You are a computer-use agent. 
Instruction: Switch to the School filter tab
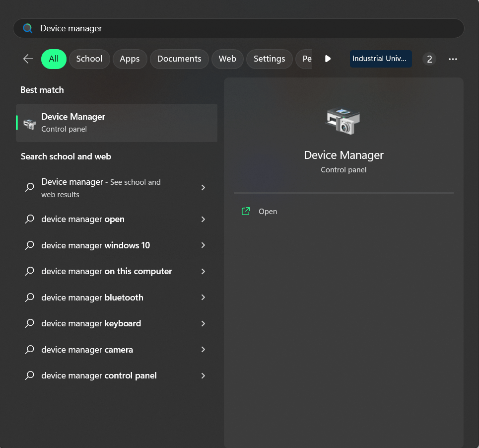pyautogui.click(x=89, y=59)
